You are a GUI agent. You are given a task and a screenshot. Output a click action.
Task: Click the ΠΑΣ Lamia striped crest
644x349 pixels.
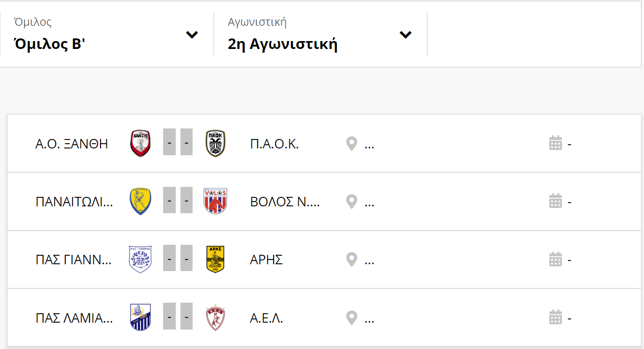point(140,318)
